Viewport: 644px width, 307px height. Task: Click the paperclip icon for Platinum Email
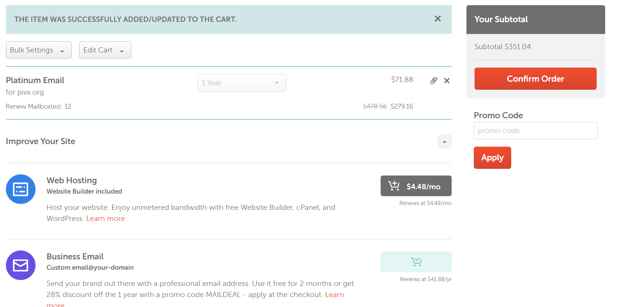[x=434, y=81]
